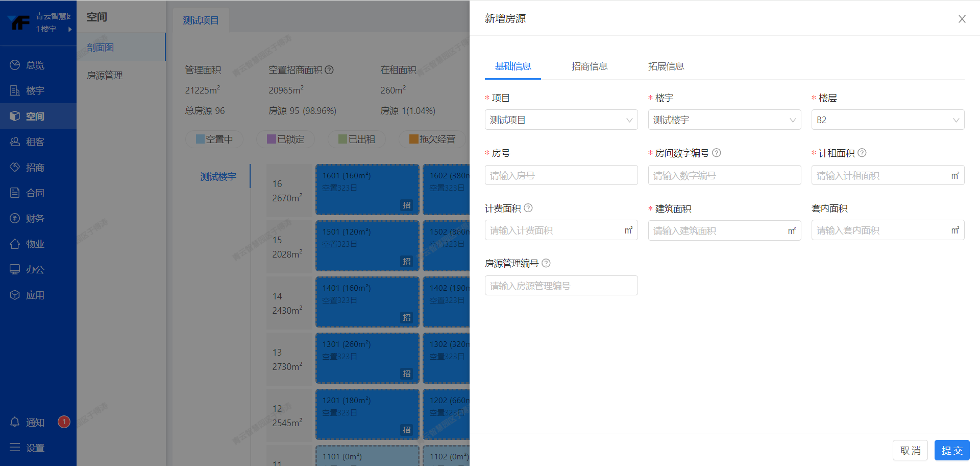Click the 招商 tag icon in sidebar
The image size is (980, 466).
click(x=15, y=167)
